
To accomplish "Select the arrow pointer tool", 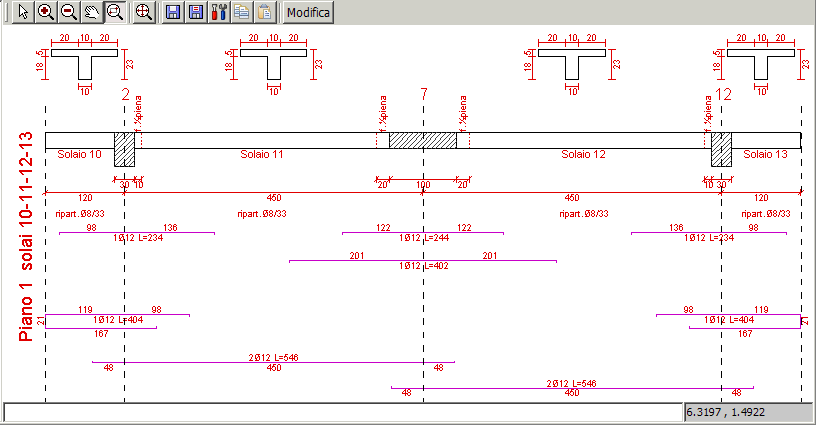I will pos(22,12).
